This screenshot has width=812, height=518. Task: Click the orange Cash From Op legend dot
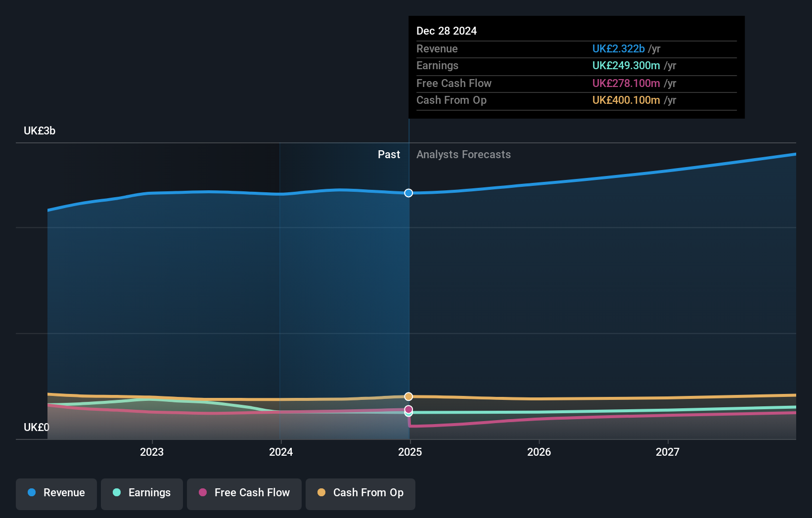(321, 492)
